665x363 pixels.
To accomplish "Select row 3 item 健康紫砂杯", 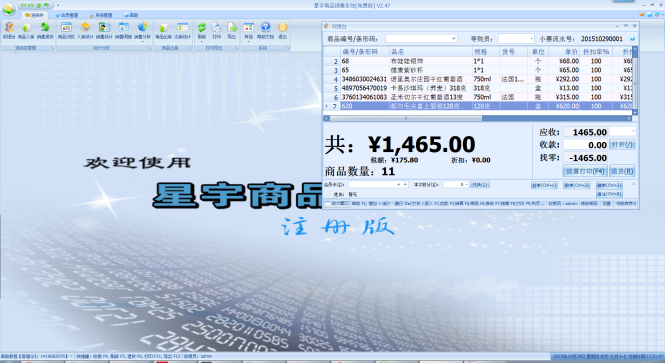I will tap(406, 70).
